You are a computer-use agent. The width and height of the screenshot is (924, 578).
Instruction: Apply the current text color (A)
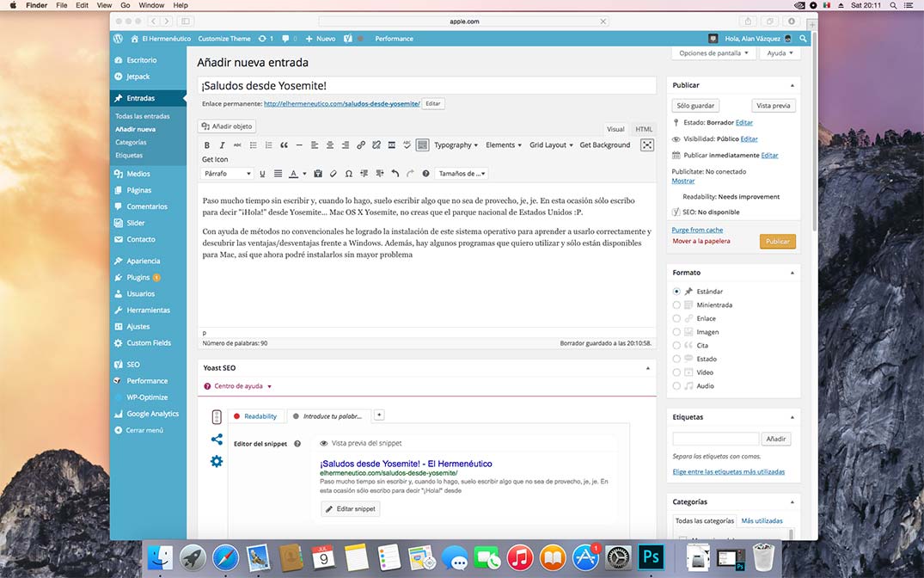293,174
